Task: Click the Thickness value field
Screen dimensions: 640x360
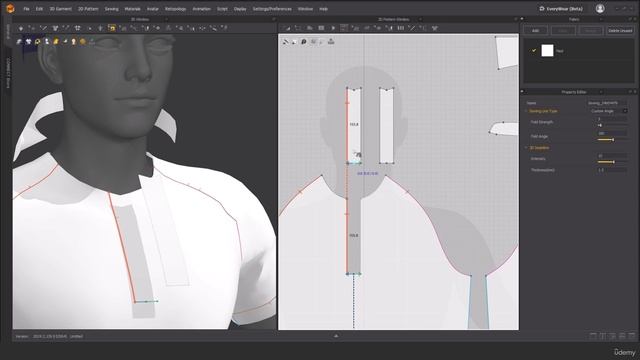Action: 612,170
